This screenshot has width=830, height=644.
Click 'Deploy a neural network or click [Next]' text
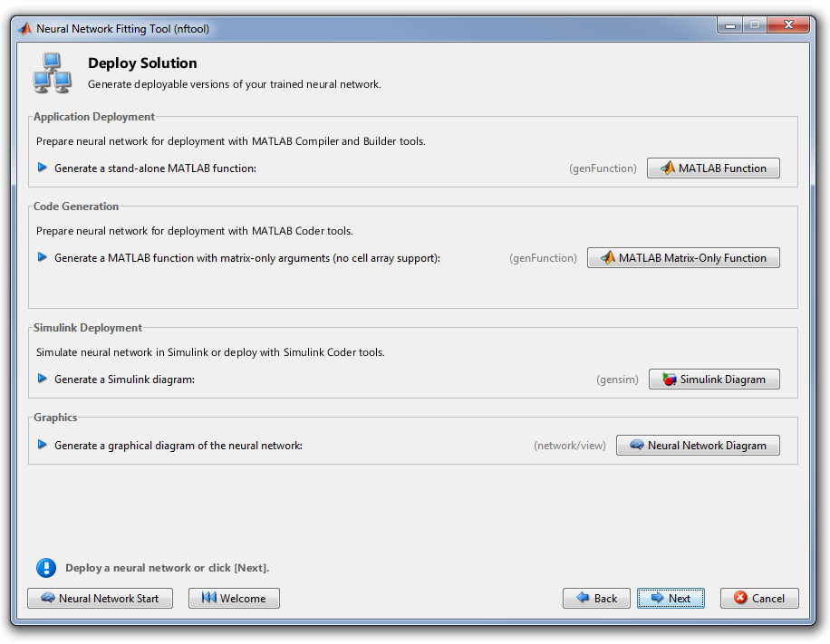168,568
